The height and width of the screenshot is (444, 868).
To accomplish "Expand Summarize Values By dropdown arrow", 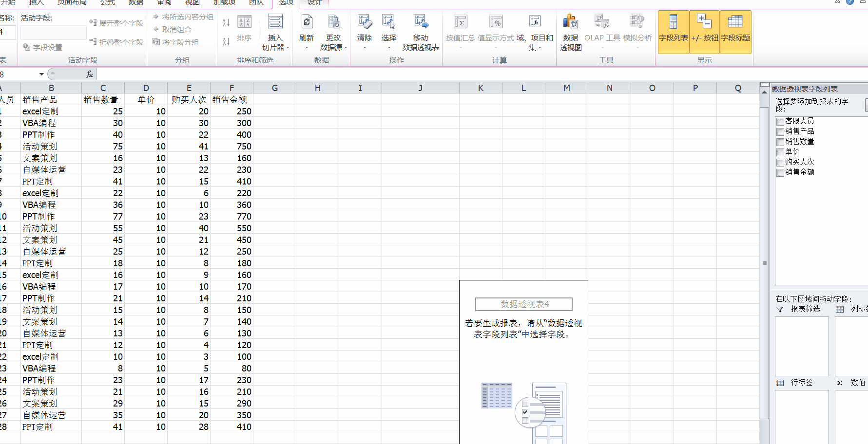I will tap(461, 48).
